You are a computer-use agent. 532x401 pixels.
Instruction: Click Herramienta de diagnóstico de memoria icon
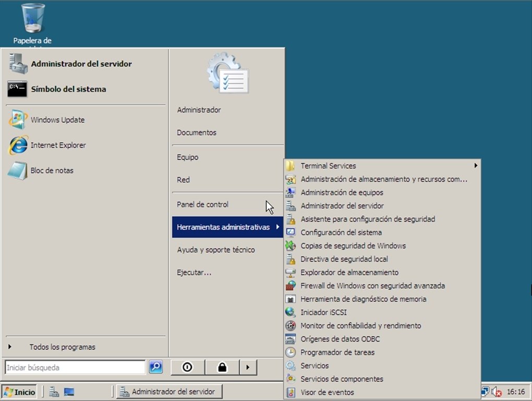pos(291,299)
